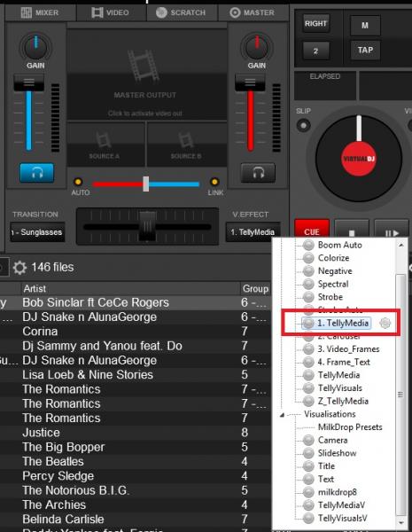Click the right deck red gain knob

coord(257,48)
